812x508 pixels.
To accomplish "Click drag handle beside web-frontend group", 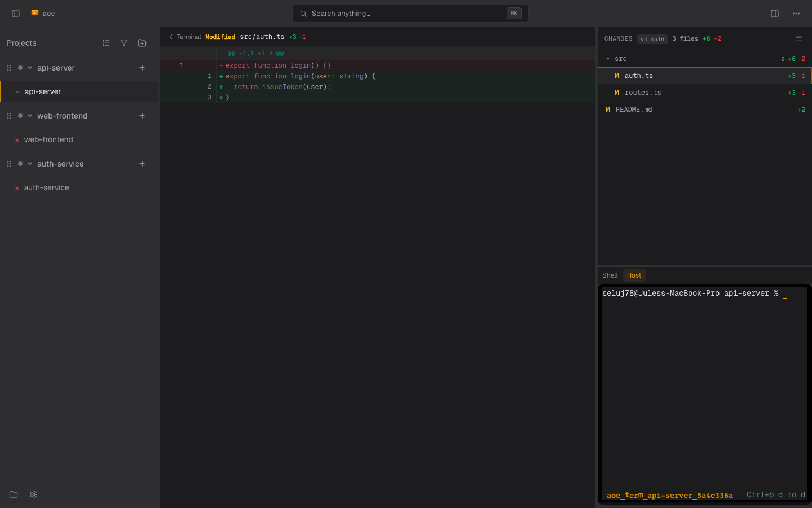I will point(9,116).
